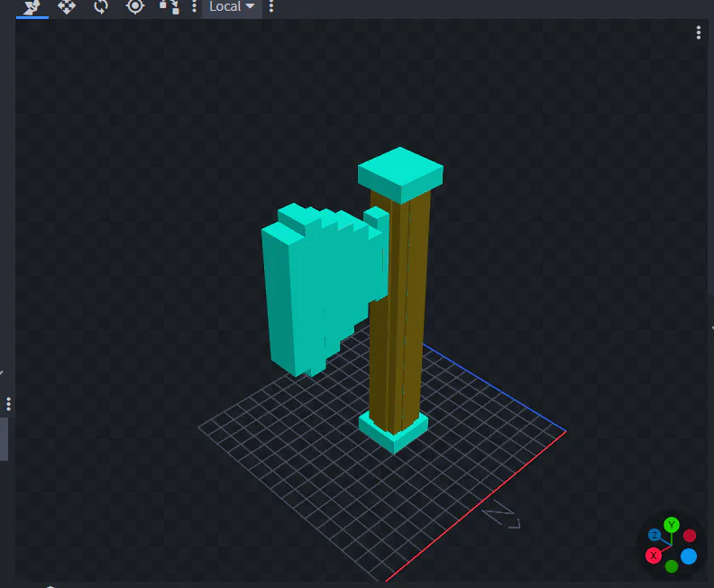Click the unlabeled dark red gizmo dot

[690, 536]
